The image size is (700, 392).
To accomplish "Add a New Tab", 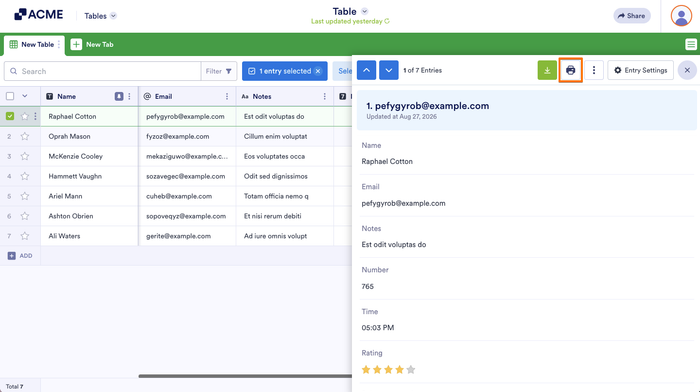I will (92, 45).
